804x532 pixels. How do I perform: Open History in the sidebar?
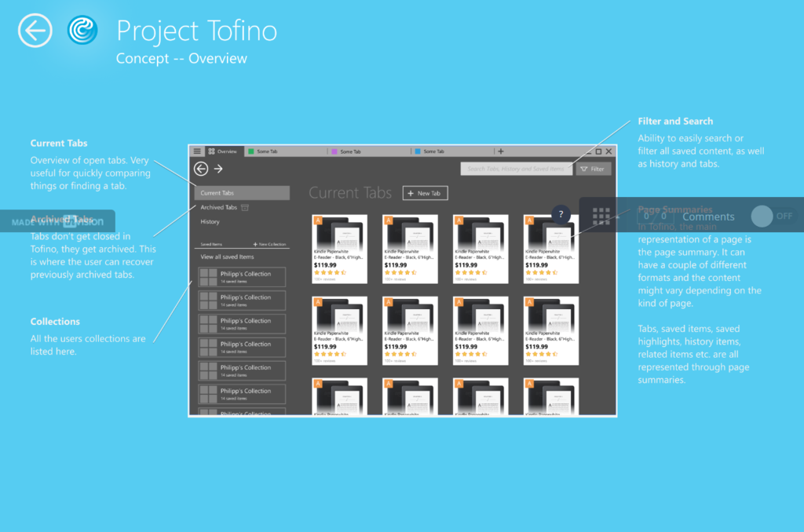pos(210,221)
